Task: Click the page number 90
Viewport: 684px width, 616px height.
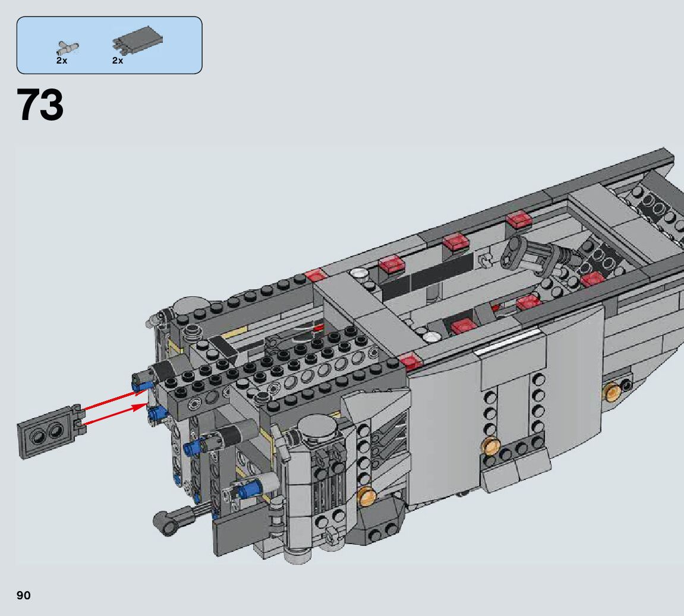Action: (24, 595)
